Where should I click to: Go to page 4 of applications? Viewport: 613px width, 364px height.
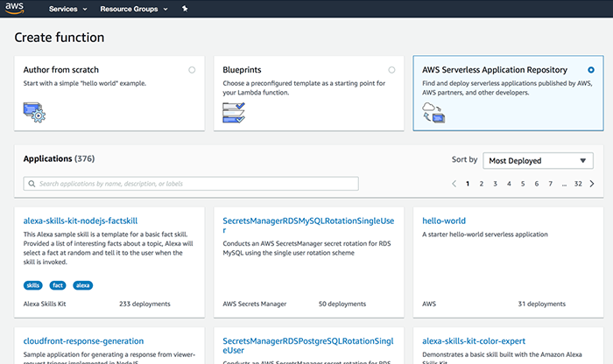pos(509,184)
